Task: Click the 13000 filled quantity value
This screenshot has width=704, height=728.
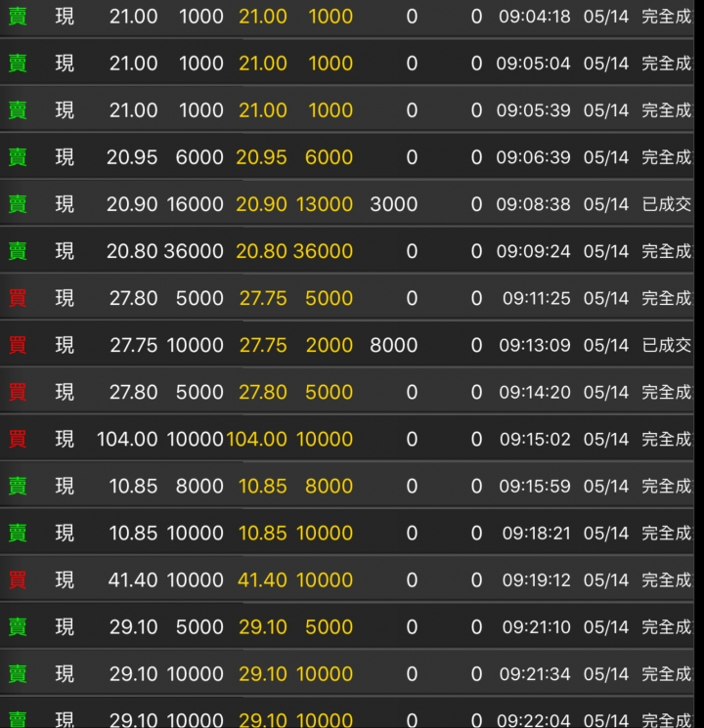Action: 325,204
